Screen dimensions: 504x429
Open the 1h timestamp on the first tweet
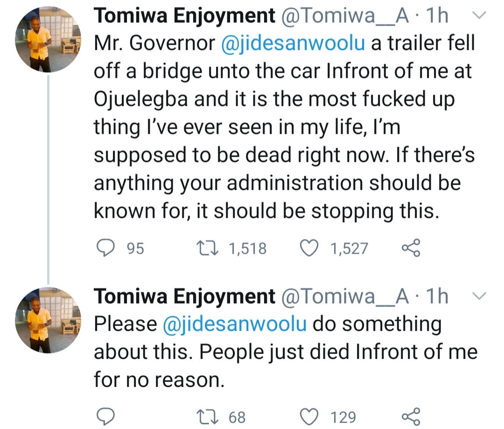point(435,15)
